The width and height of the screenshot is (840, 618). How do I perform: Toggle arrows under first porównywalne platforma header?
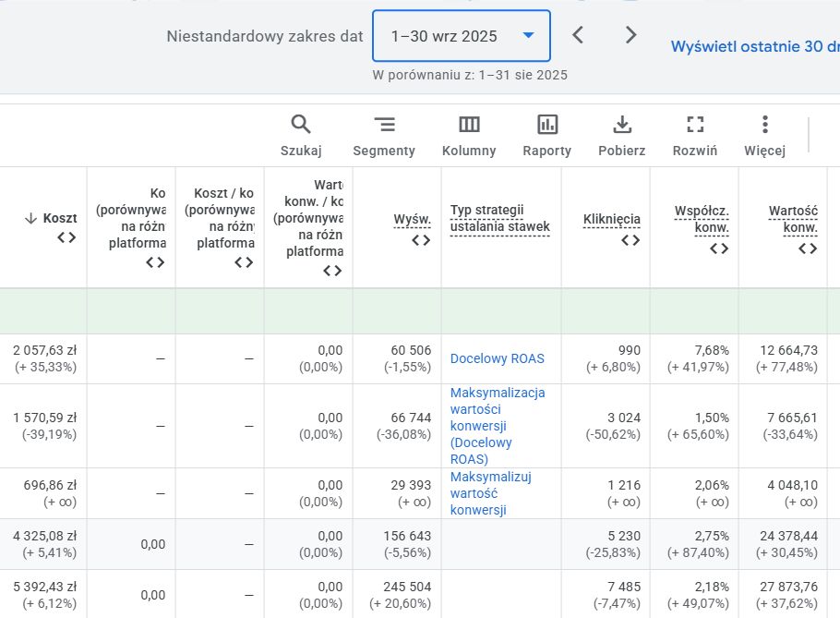coord(155,262)
